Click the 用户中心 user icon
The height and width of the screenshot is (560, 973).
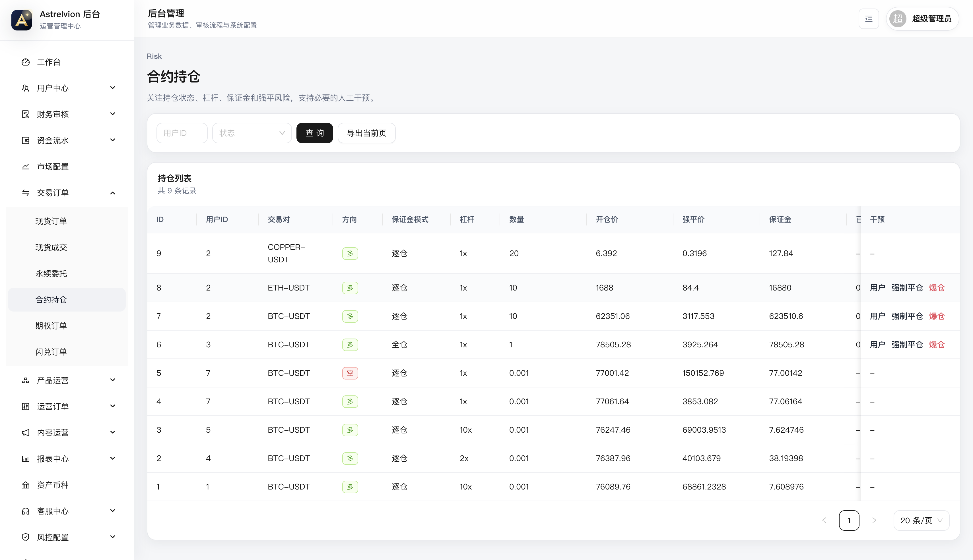point(25,88)
